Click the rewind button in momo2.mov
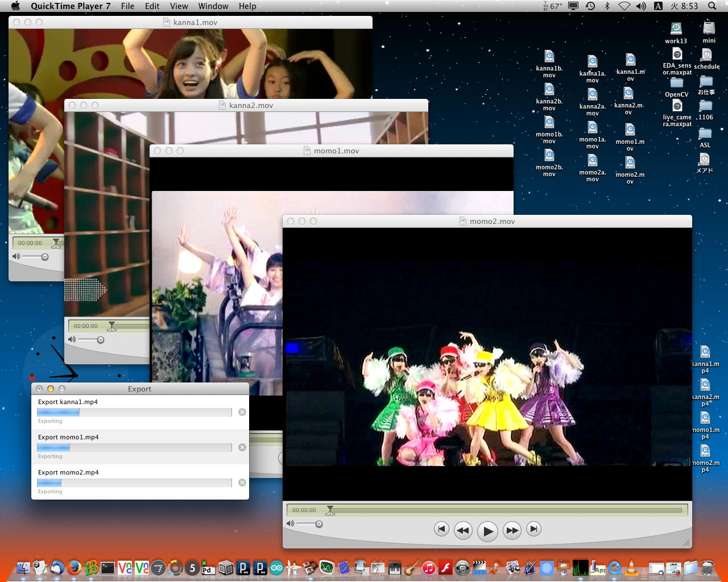The image size is (728, 582). pyautogui.click(x=463, y=530)
